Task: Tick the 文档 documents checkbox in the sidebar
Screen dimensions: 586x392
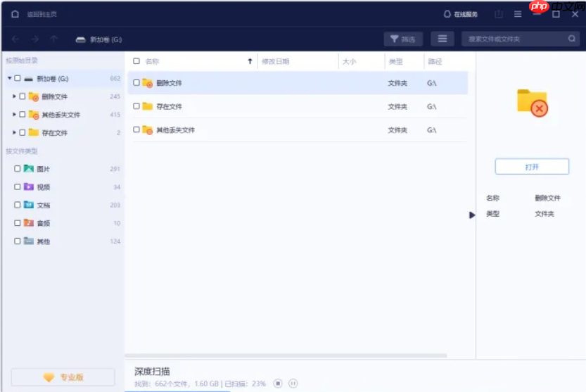Action: coord(18,205)
